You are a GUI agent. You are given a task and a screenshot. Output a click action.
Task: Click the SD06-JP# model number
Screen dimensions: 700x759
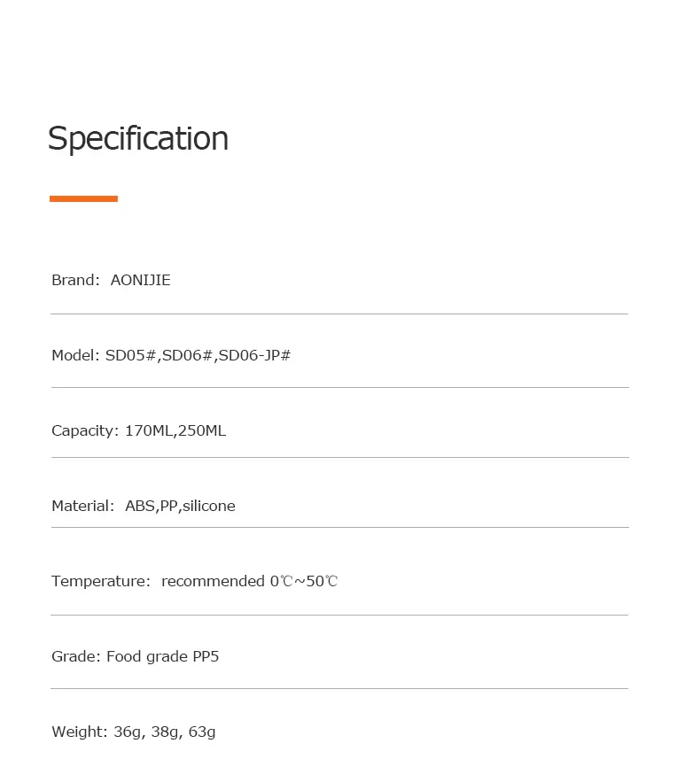pyautogui.click(x=255, y=355)
